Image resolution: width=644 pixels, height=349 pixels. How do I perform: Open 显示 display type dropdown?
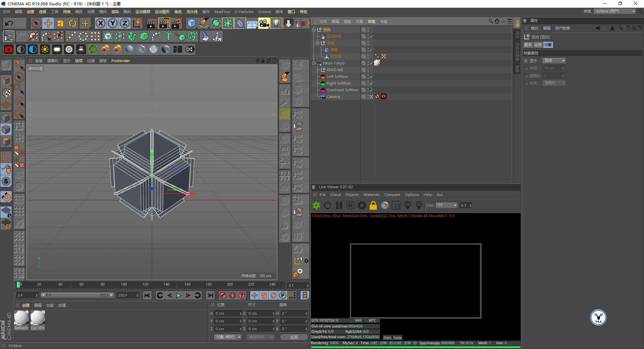pos(554,61)
